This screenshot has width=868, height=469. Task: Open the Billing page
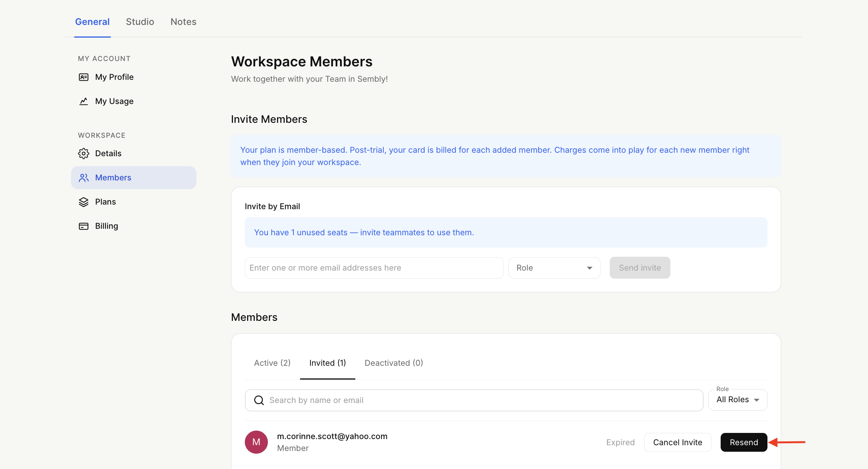pos(134,226)
